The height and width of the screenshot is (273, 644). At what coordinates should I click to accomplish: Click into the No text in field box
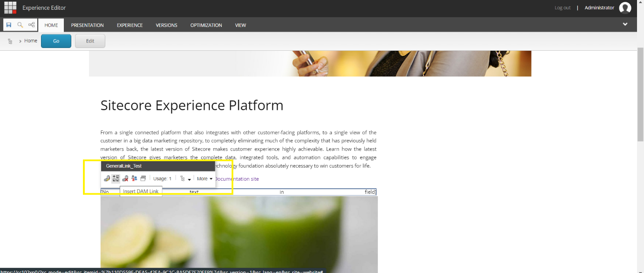(x=238, y=192)
